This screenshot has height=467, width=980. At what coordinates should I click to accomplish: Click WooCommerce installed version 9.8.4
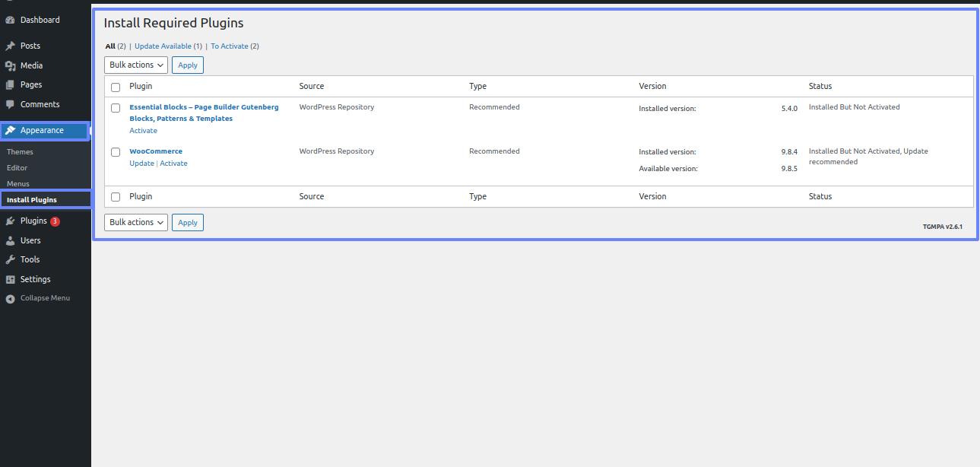(789, 152)
